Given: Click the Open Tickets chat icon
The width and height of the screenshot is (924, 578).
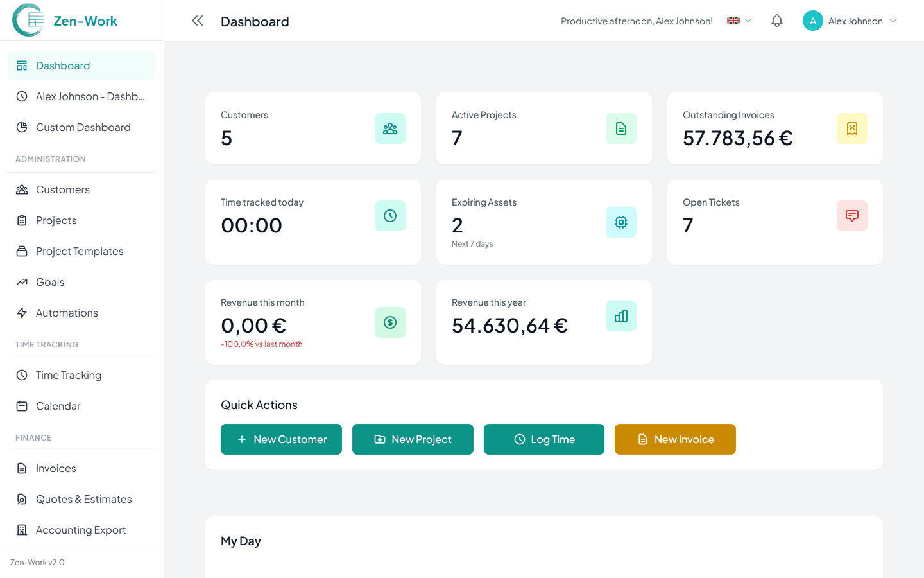Looking at the screenshot, I should click(x=851, y=216).
